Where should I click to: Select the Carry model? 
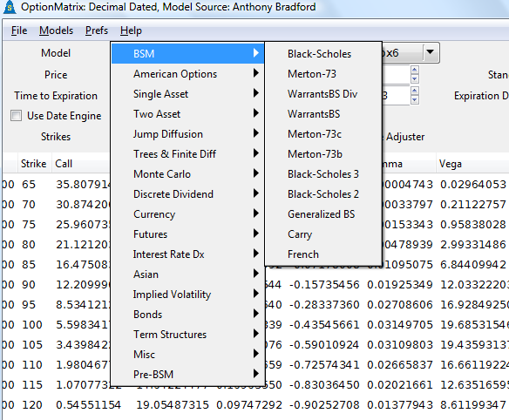(323, 234)
